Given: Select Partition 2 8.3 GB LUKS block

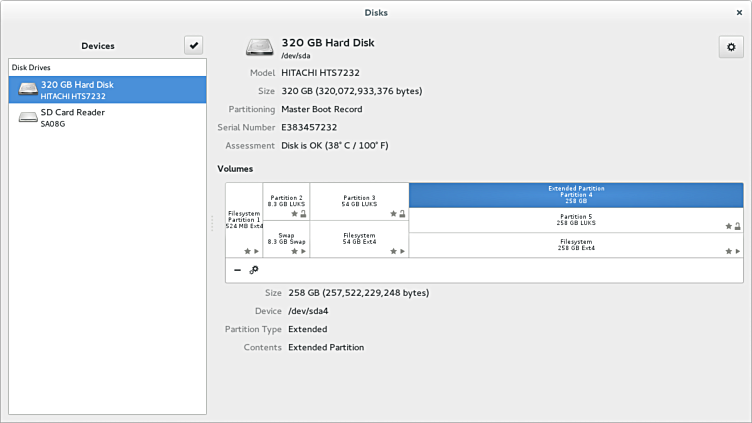Looking at the screenshot, I should pyautogui.click(x=286, y=201).
